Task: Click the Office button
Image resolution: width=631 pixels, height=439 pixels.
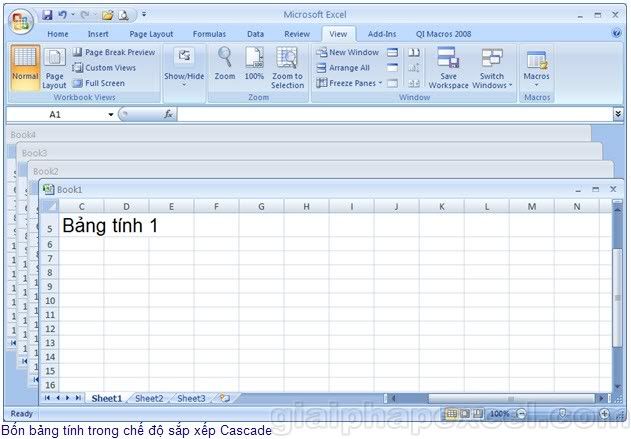Action: click(x=20, y=21)
